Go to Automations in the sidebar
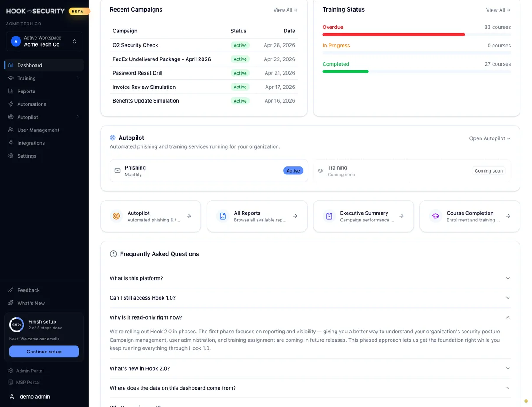Image resolution: width=532 pixels, height=407 pixels. point(44,104)
